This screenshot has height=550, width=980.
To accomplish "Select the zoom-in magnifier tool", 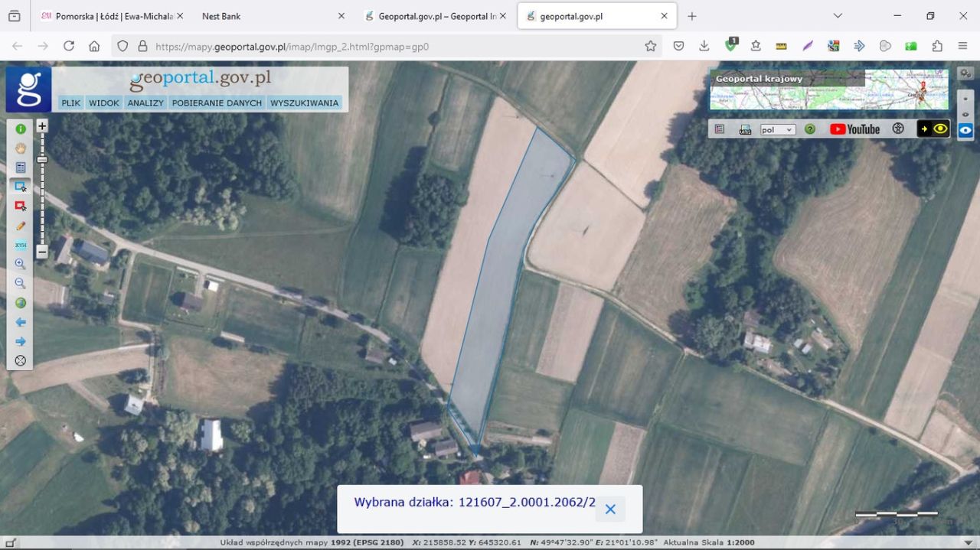I will 21,264.
